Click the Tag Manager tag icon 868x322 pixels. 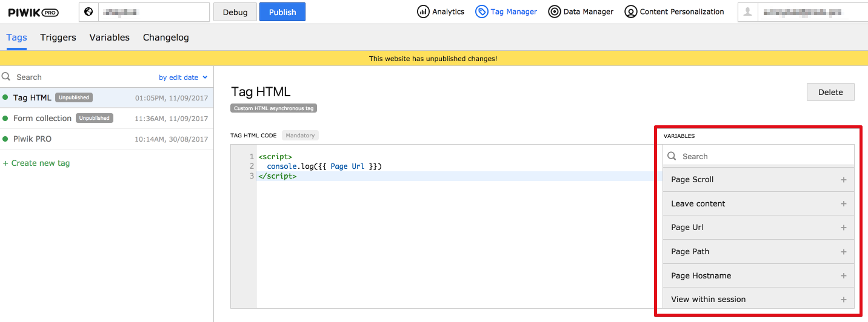click(x=481, y=11)
